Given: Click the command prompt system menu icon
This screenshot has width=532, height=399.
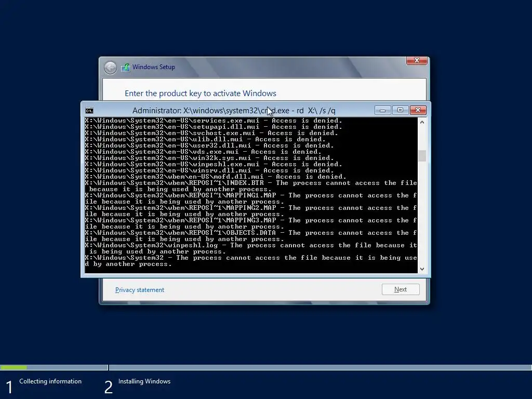Looking at the screenshot, I should pos(89,111).
